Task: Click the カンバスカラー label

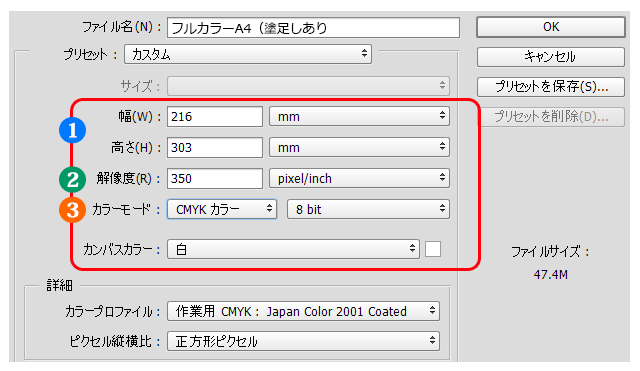Action: [122, 249]
